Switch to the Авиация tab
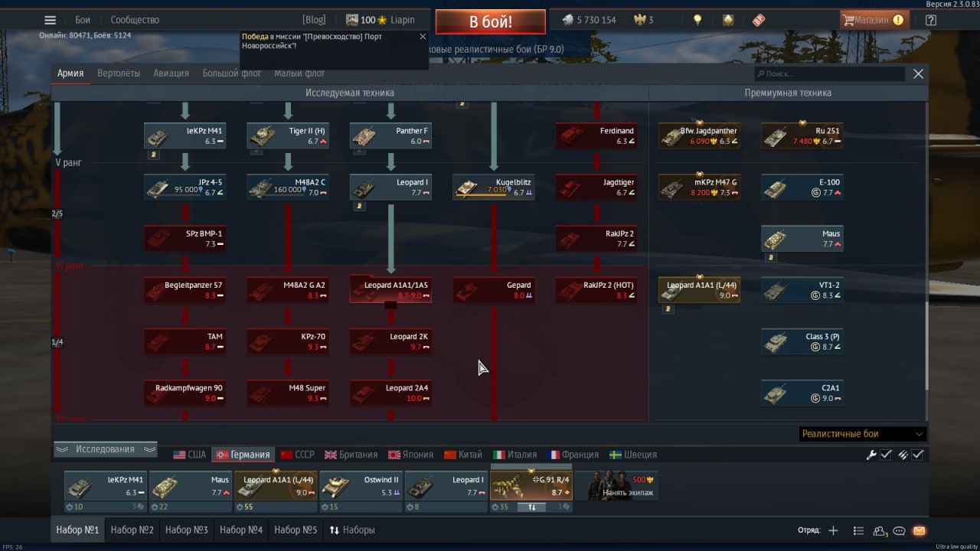Image resolution: width=980 pixels, height=551 pixels. coord(171,73)
